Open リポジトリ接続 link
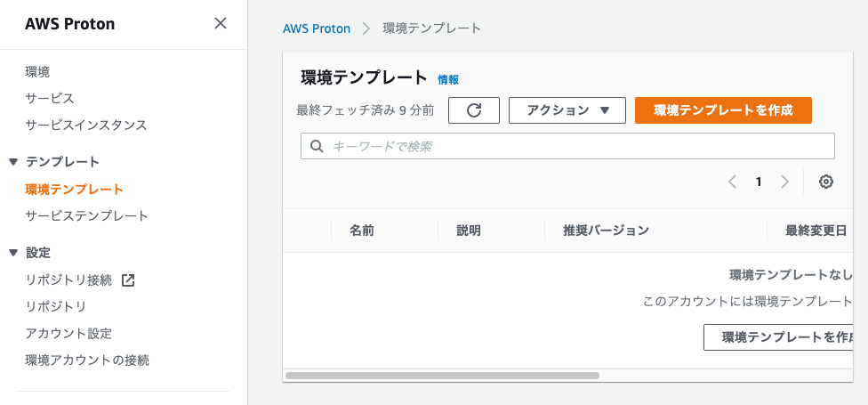868x405 pixels. 68,280
